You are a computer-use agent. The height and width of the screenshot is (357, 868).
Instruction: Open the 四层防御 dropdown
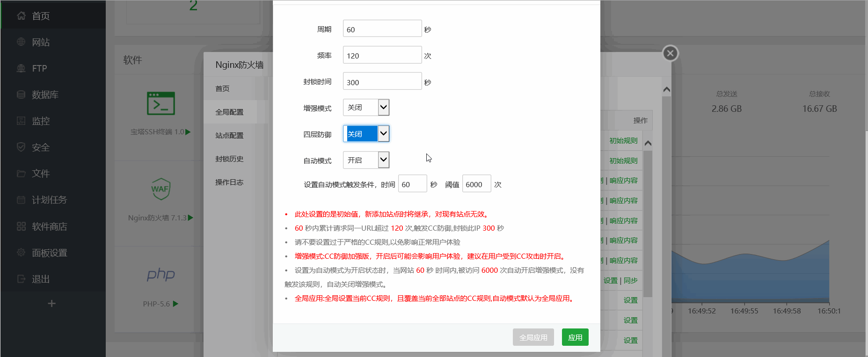[366, 134]
